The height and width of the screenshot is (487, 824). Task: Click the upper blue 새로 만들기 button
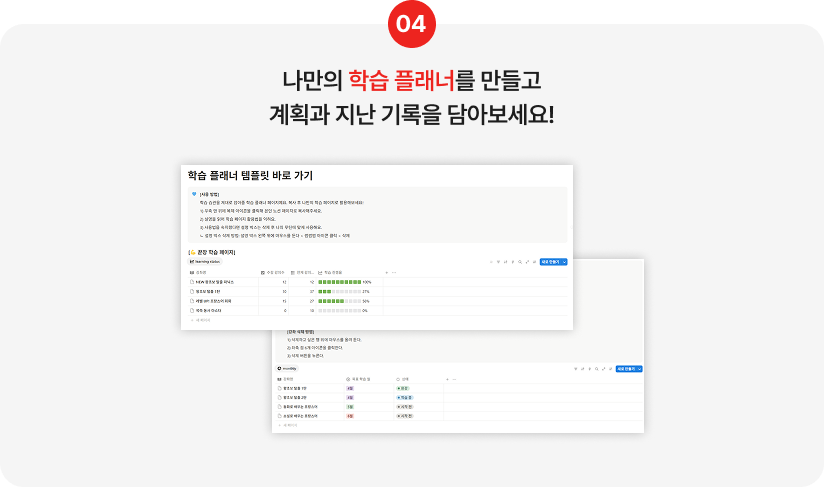point(549,261)
